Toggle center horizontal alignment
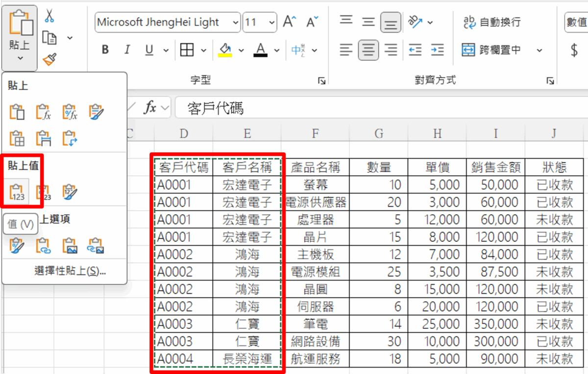Image resolution: width=588 pixels, height=374 pixels. 368,49
